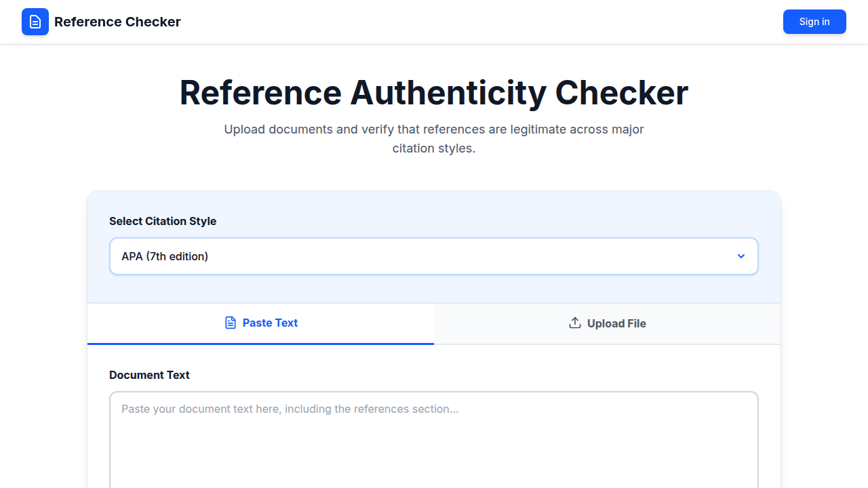The image size is (868, 488).
Task: Click the Reference Checker logo icon
Action: pos(35,22)
